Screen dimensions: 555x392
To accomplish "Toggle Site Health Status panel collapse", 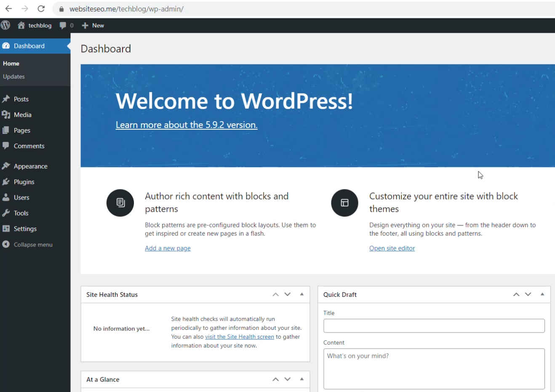I will 302,294.
